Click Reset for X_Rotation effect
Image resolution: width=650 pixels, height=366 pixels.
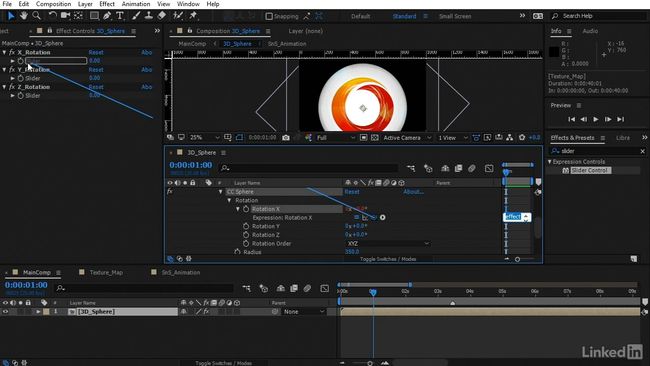(x=96, y=53)
